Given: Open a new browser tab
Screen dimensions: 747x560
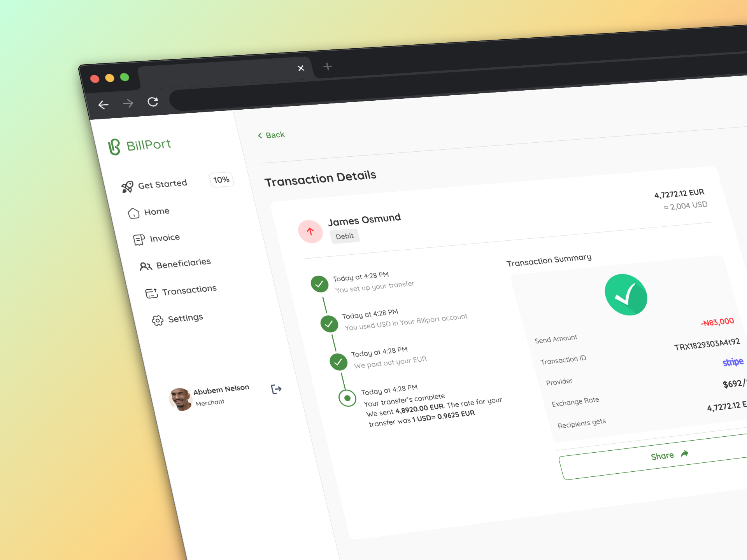Looking at the screenshot, I should click(328, 66).
